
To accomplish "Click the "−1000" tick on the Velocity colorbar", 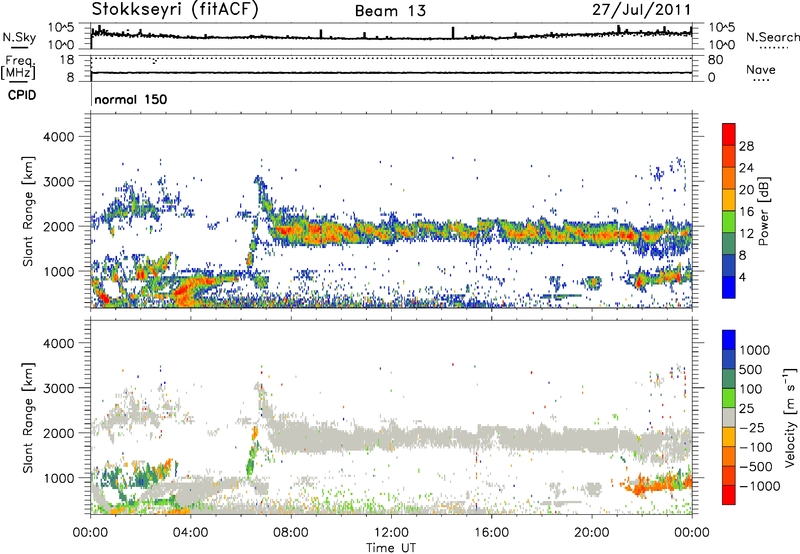I will (759, 486).
